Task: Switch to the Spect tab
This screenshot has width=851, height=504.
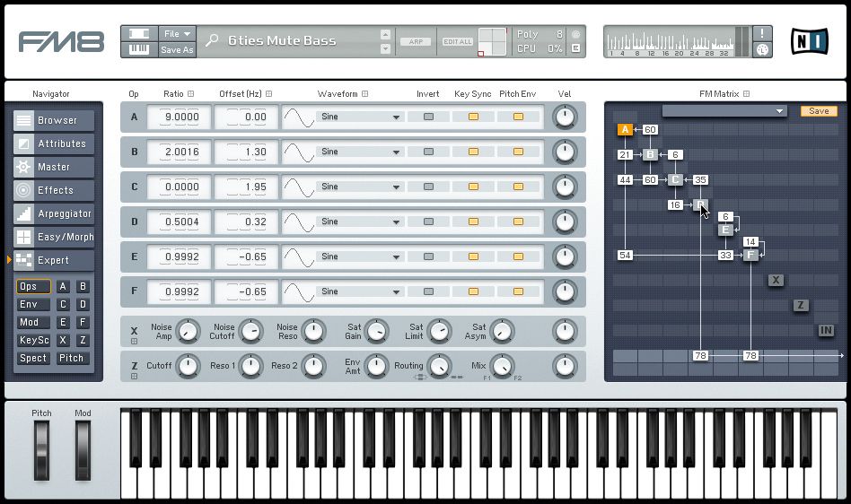Action: click(x=32, y=358)
